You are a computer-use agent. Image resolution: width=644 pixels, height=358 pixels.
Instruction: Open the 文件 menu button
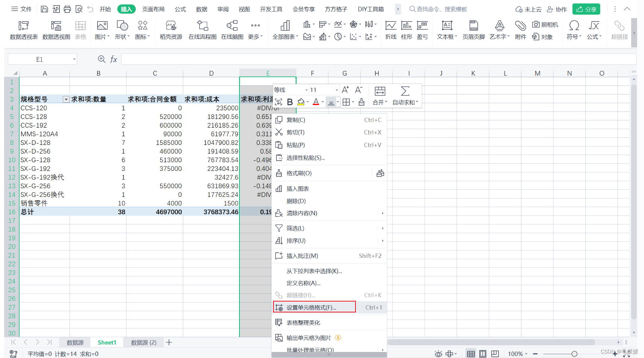[21, 9]
